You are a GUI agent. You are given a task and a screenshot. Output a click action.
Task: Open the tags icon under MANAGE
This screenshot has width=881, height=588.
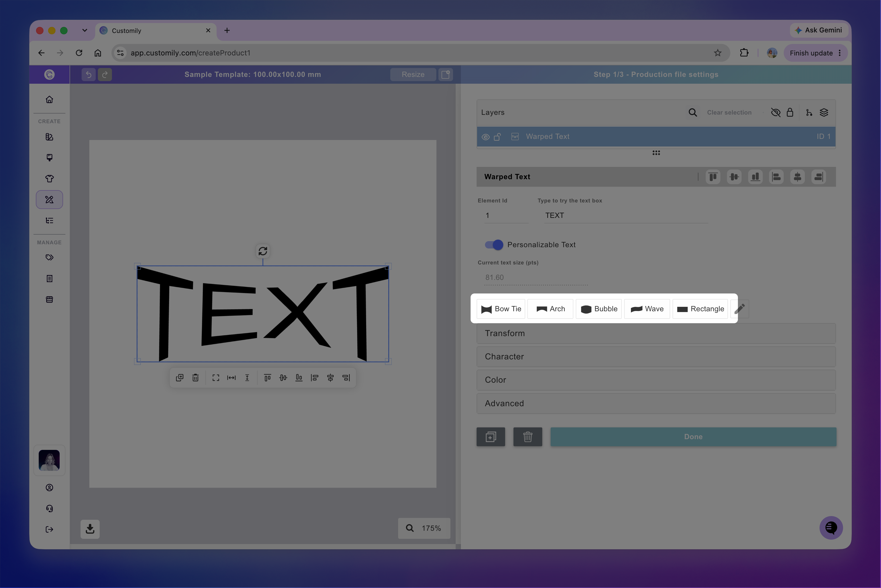click(49, 257)
